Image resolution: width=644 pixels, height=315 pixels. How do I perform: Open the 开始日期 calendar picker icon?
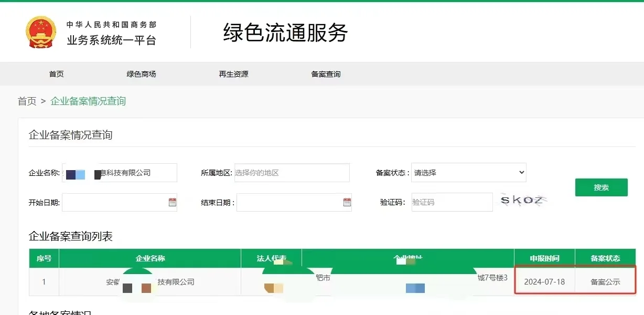coord(172,202)
